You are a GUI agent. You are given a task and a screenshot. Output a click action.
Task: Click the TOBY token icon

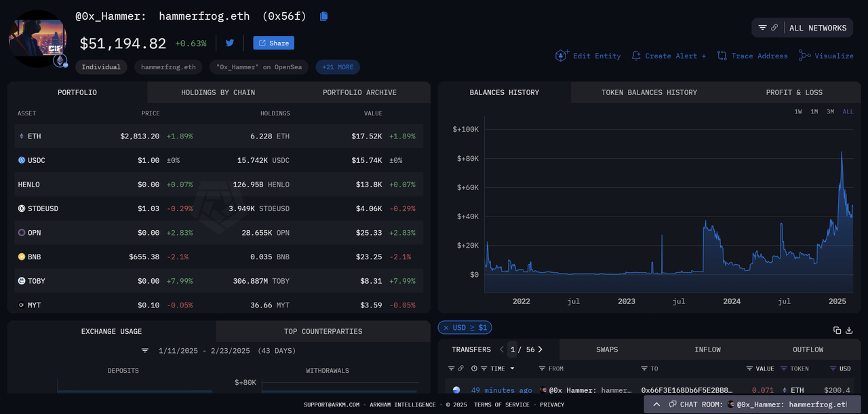coord(22,281)
